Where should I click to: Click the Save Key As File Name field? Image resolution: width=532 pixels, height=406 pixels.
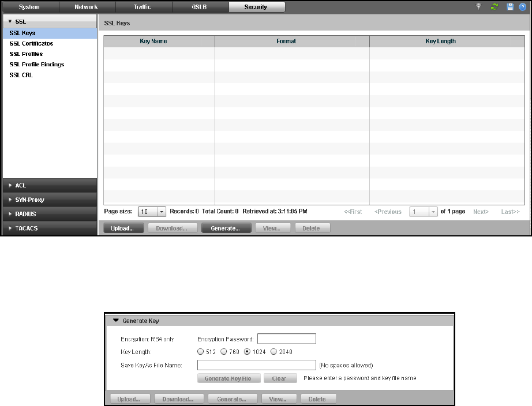(x=257, y=365)
